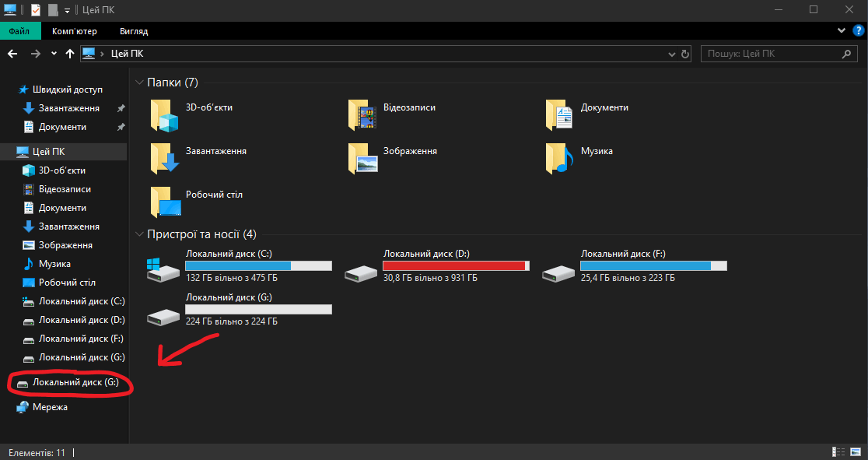Open the Вигляд ribbon tab
Image resolution: width=868 pixels, height=460 pixels.
point(134,31)
